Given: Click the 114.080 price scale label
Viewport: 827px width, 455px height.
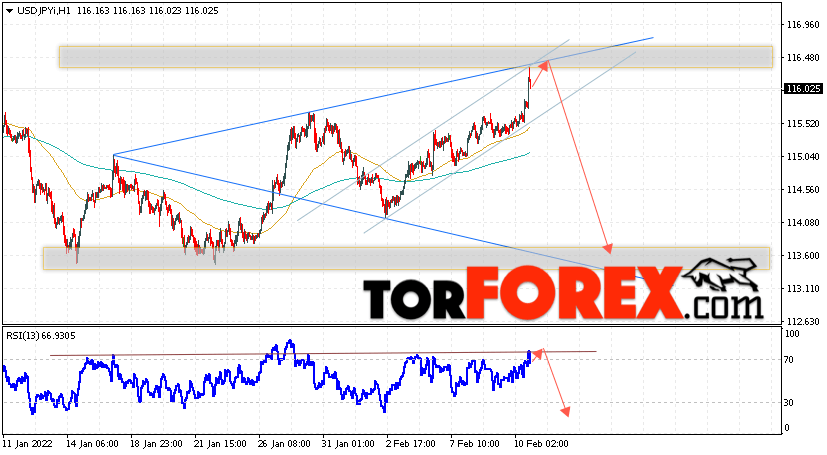Looking at the screenshot, I should coord(803,223).
